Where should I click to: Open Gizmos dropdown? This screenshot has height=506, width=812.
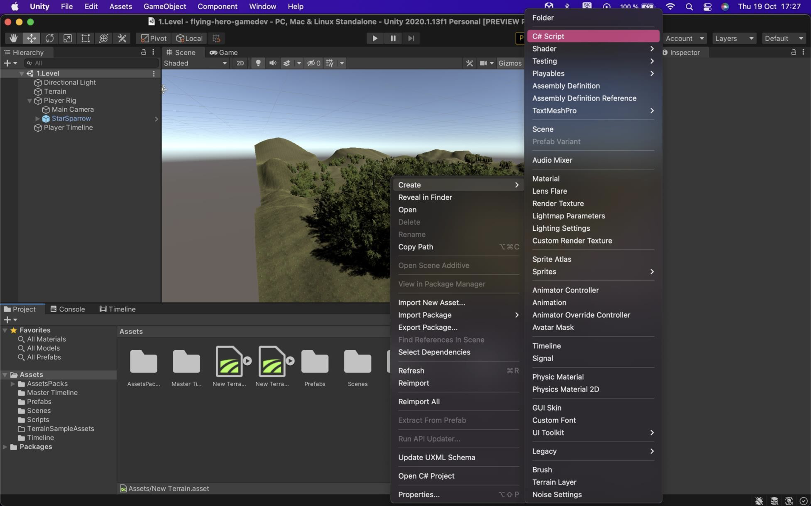click(511, 63)
